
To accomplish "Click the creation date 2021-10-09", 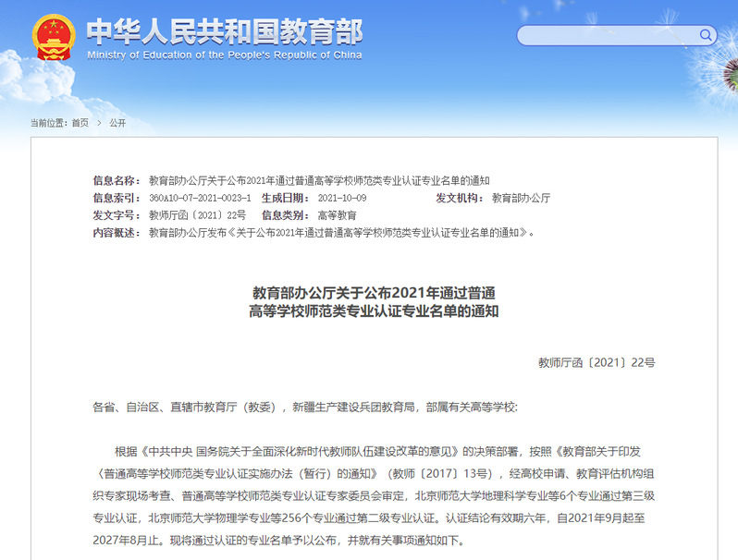I will coord(342,199).
